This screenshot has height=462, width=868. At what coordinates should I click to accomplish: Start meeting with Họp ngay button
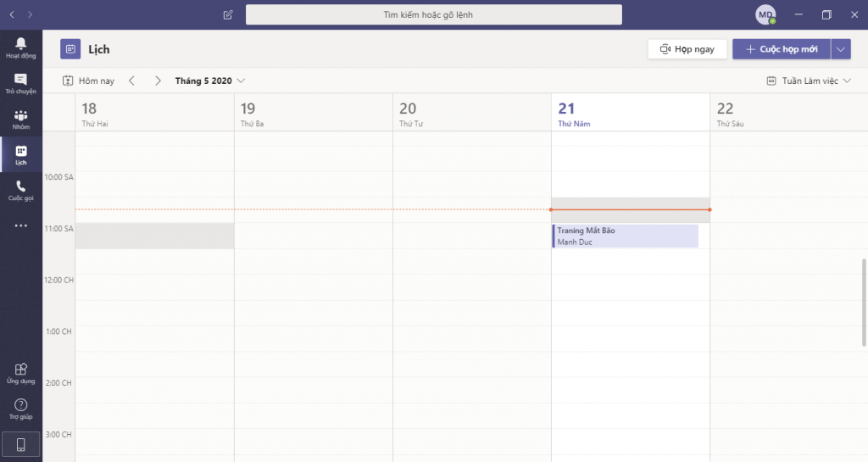coord(687,49)
